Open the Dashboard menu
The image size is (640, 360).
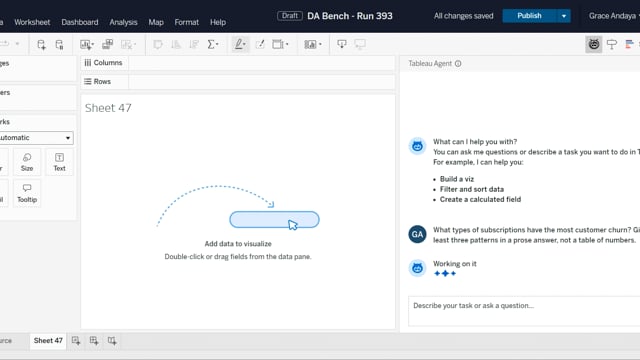point(80,22)
